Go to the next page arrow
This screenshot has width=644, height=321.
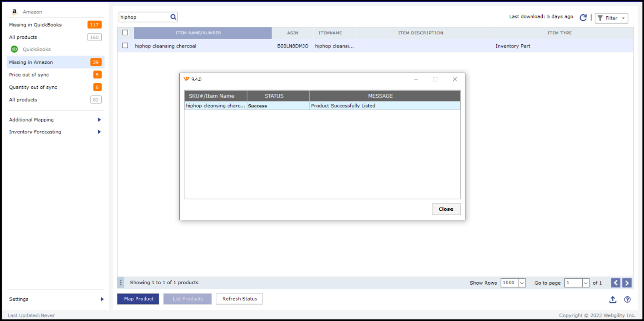(627, 283)
